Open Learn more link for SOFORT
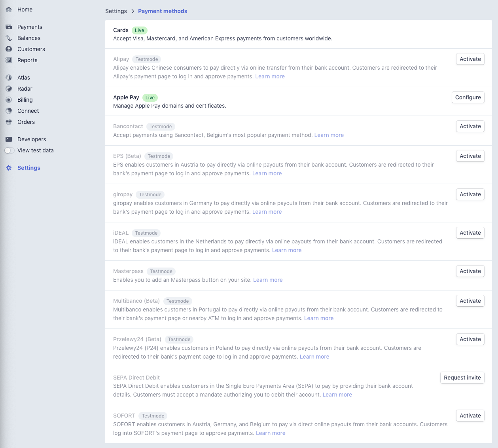Image resolution: width=498 pixels, height=448 pixels. coord(271,433)
